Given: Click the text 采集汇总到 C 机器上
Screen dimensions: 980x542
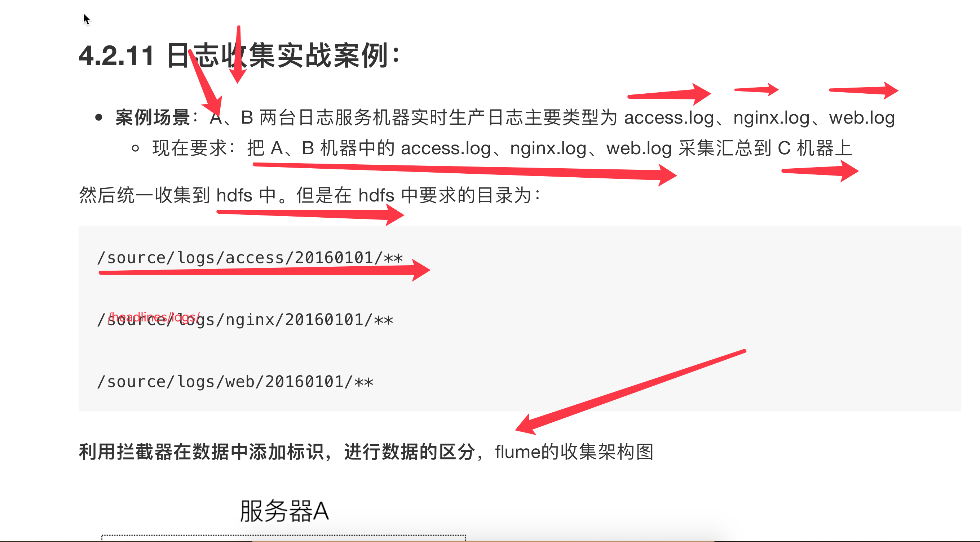Looking at the screenshot, I should 765,148.
